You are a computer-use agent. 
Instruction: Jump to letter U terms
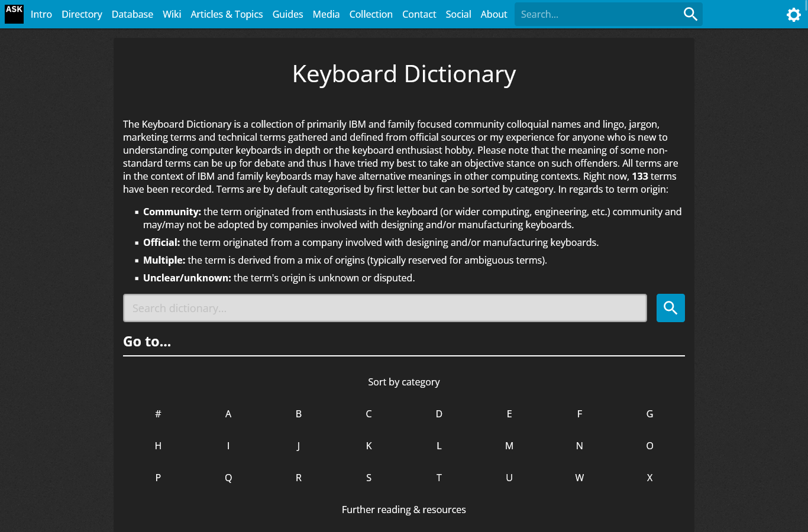tap(509, 478)
